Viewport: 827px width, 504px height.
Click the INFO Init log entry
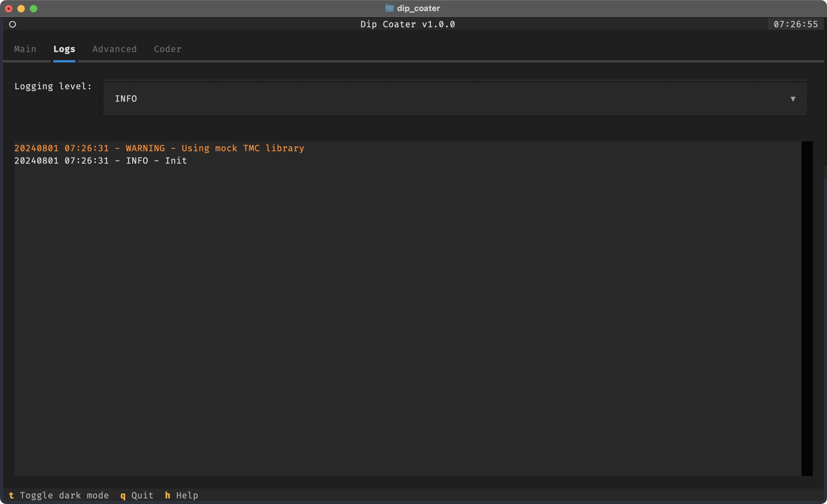[101, 161]
